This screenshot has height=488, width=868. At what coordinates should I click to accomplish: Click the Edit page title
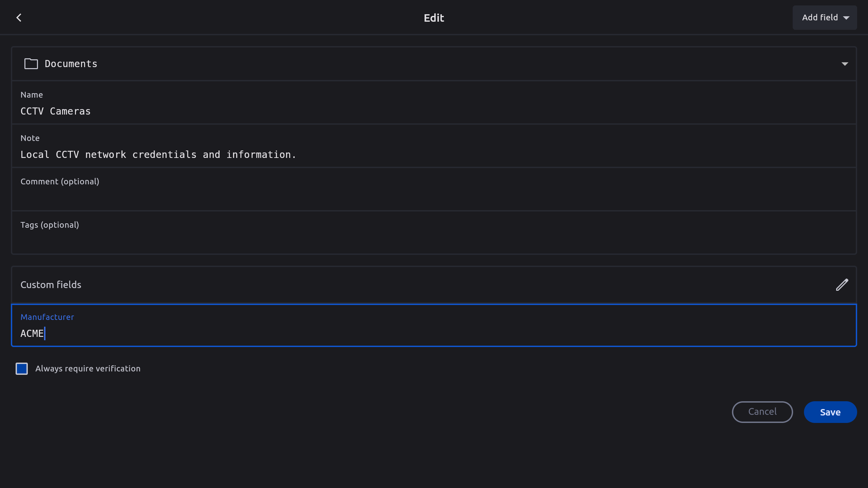(x=434, y=18)
